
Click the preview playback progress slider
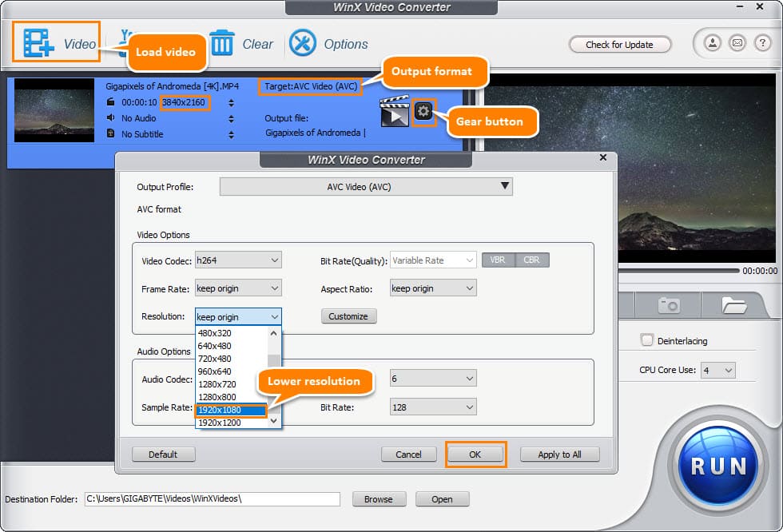678,271
